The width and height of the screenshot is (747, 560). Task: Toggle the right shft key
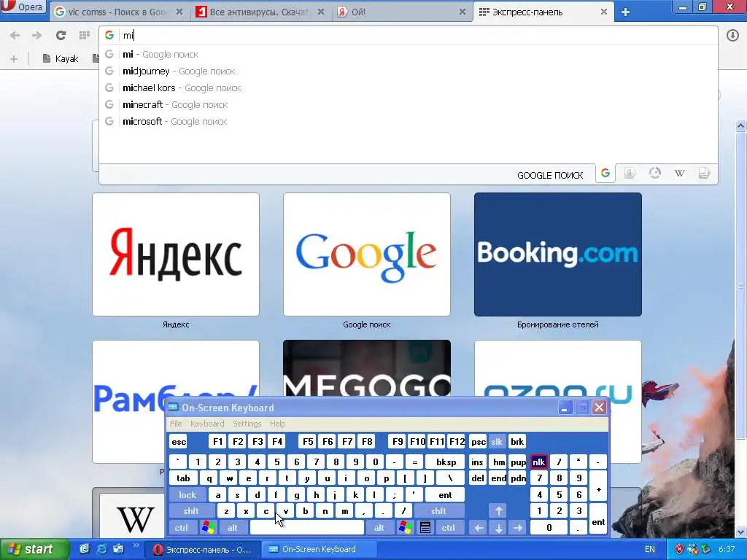coord(438,511)
